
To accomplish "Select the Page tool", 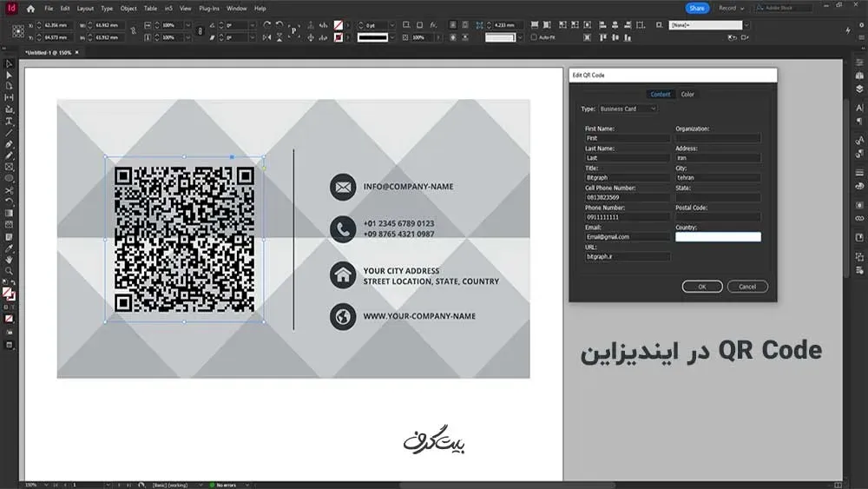I will tap(9, 86).
